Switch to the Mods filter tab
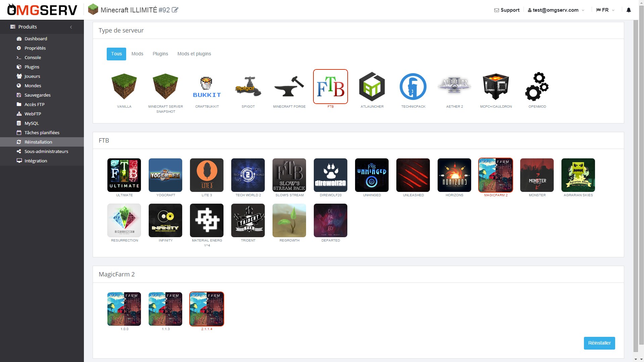This screenshot has height=362, width=644. 137,54
